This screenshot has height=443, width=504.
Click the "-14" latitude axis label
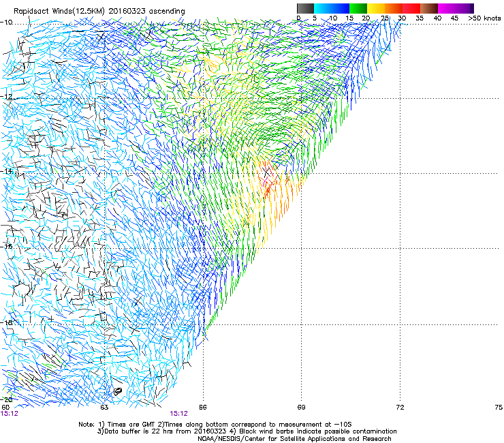[x=6, y=172]
